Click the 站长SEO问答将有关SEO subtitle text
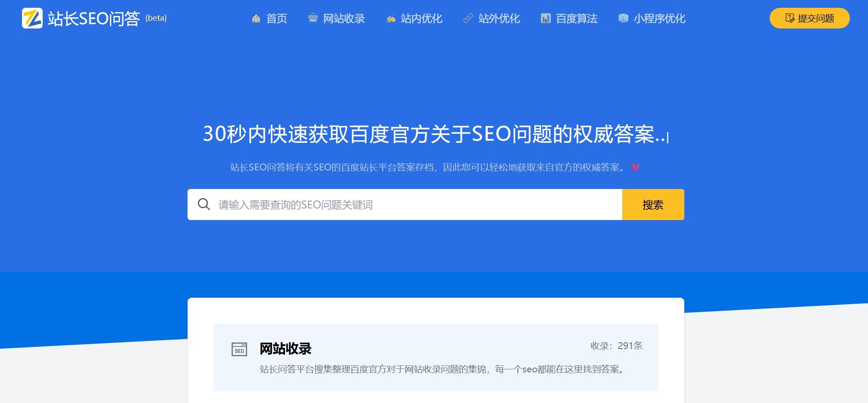This screenshot has width=868, height=403. click(x=428, y=167)
